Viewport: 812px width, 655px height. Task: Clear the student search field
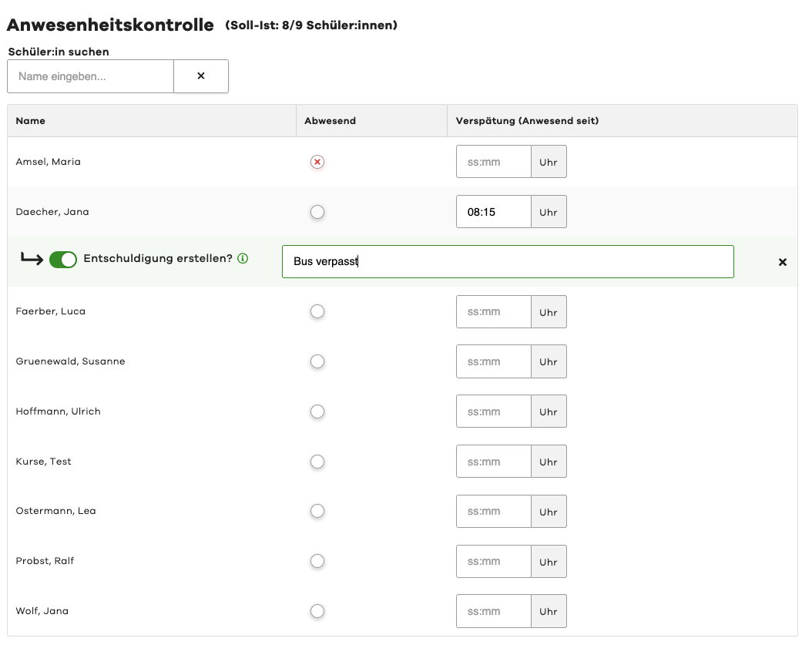[x=200, y=76]
